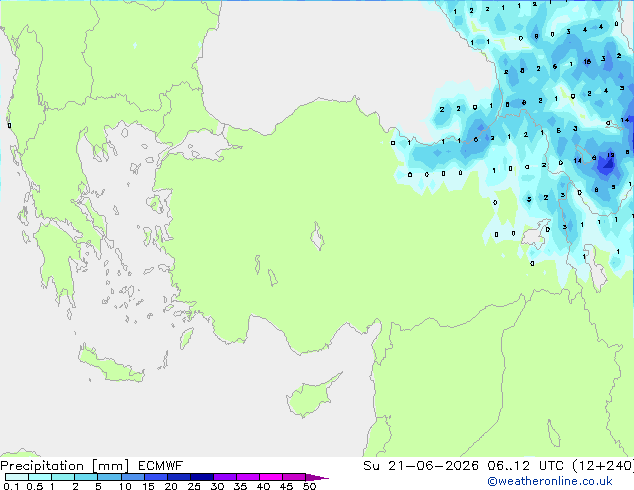Click the legend tick label '0.1'
The height and width of the screenshot is (490, 634).
point(11,486)
